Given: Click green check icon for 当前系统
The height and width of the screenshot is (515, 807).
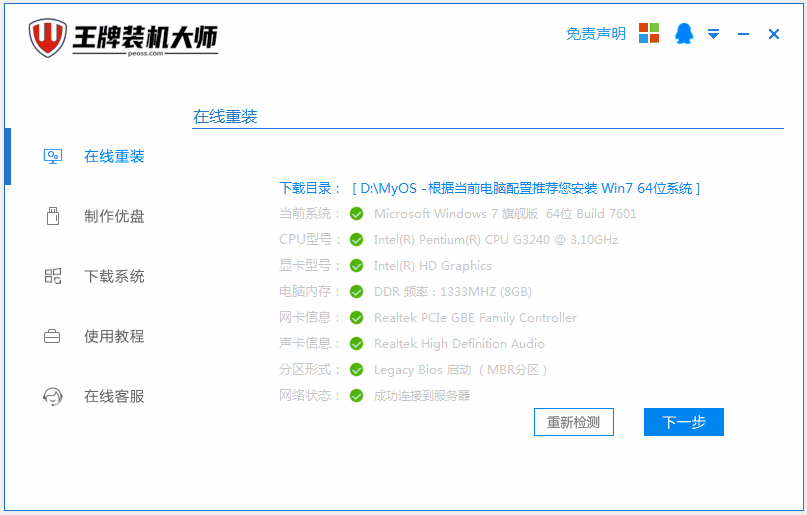Looking at the screenshot, I should [357, 214].
